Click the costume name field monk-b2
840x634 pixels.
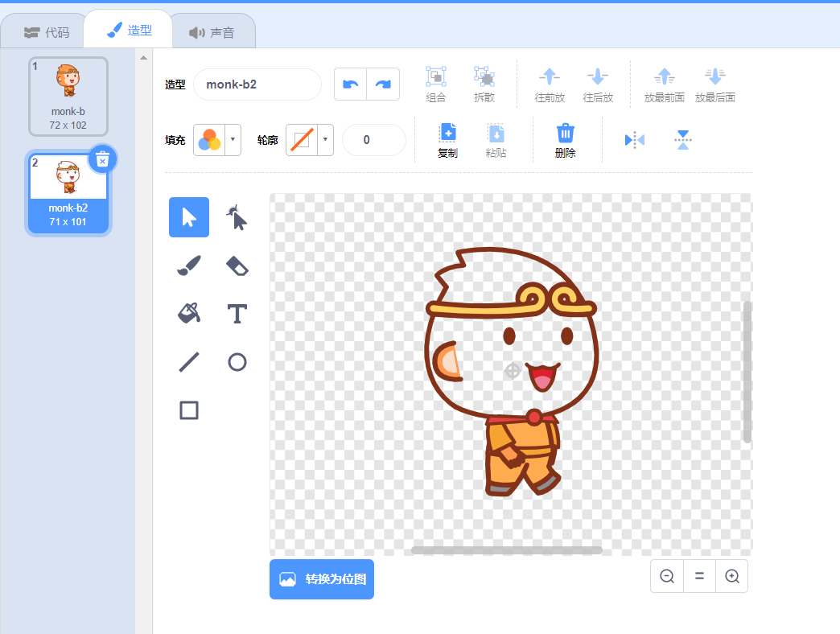click(x=257, y=84)
